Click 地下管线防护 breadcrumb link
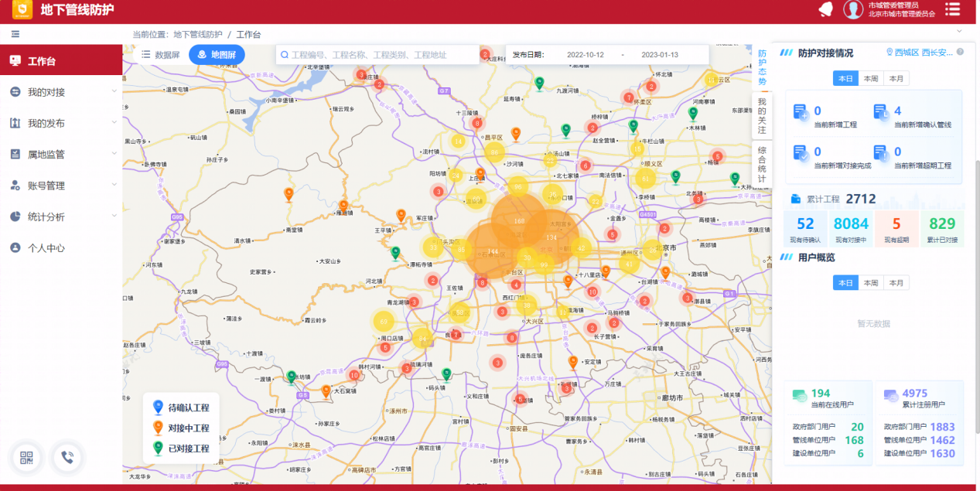Image resolution: width=980 pixels, height=491 pixels. pos(197,35)
